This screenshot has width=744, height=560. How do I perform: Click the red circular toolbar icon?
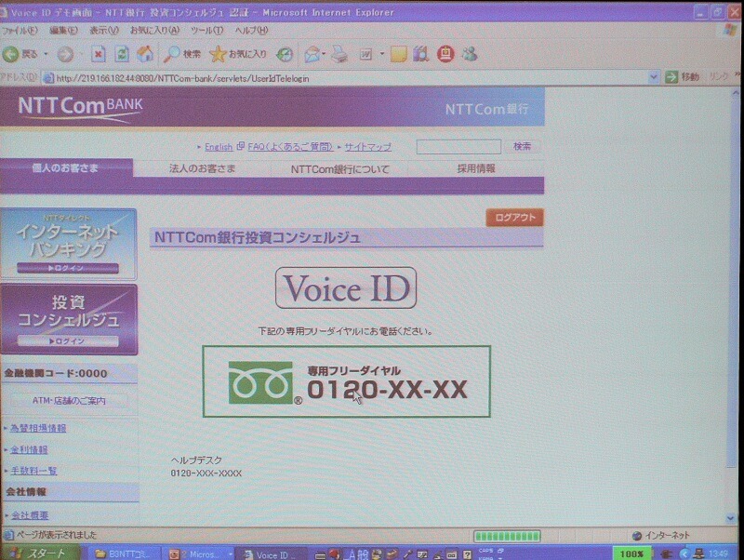(x=445, y=54)
